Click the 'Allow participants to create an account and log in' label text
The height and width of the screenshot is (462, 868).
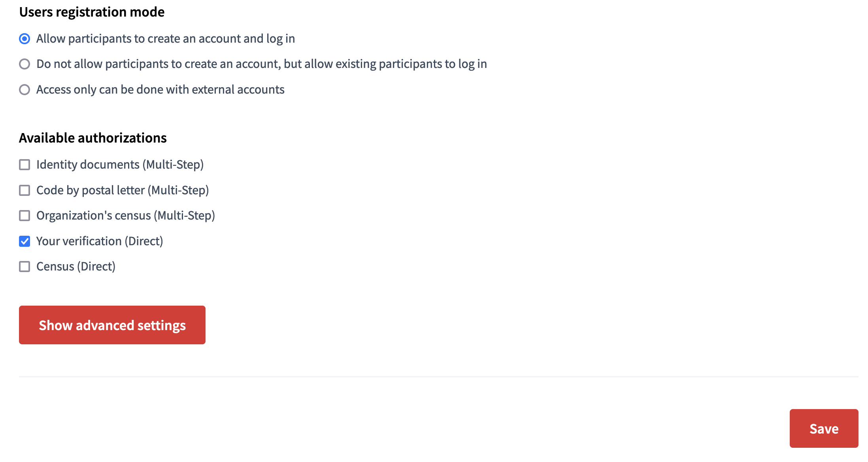[x=166, y=39]
